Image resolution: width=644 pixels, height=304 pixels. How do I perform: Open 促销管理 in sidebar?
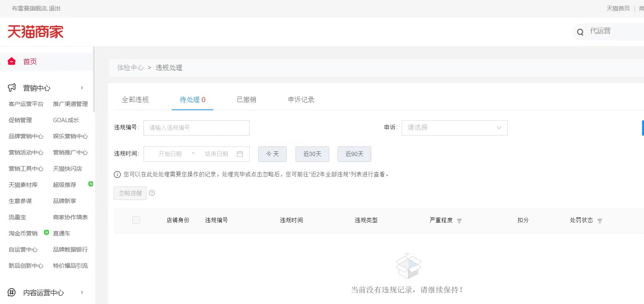pos(20,120)
